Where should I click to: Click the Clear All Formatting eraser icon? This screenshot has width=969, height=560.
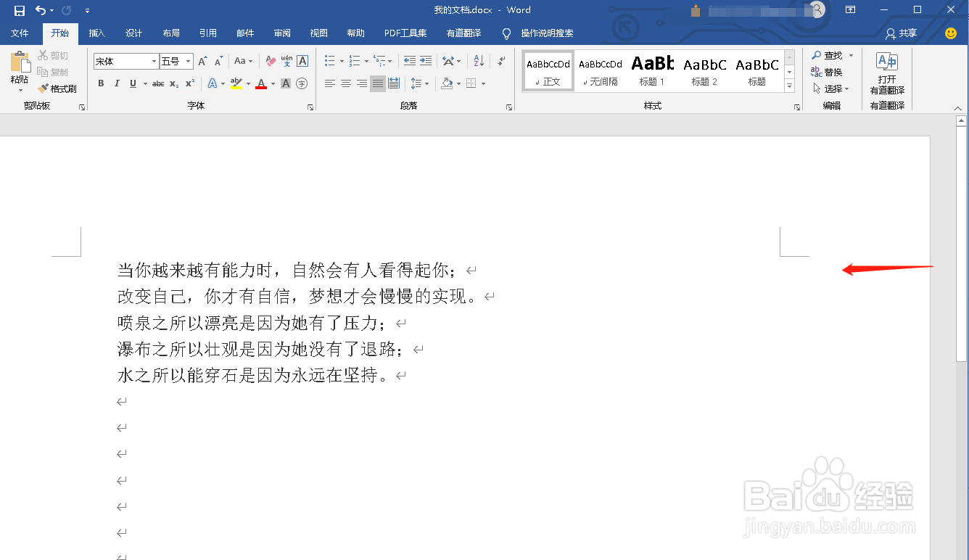271,61
